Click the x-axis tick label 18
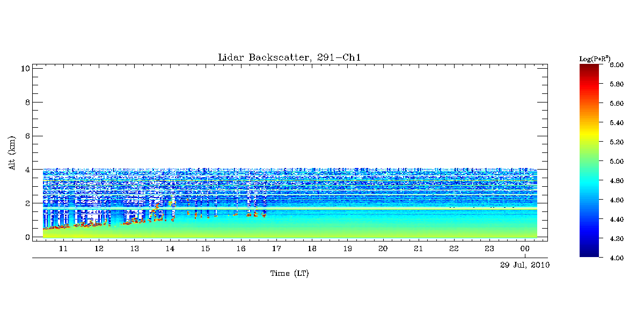The height and width of the screenshot is (322, 644). tap(312, 249)
